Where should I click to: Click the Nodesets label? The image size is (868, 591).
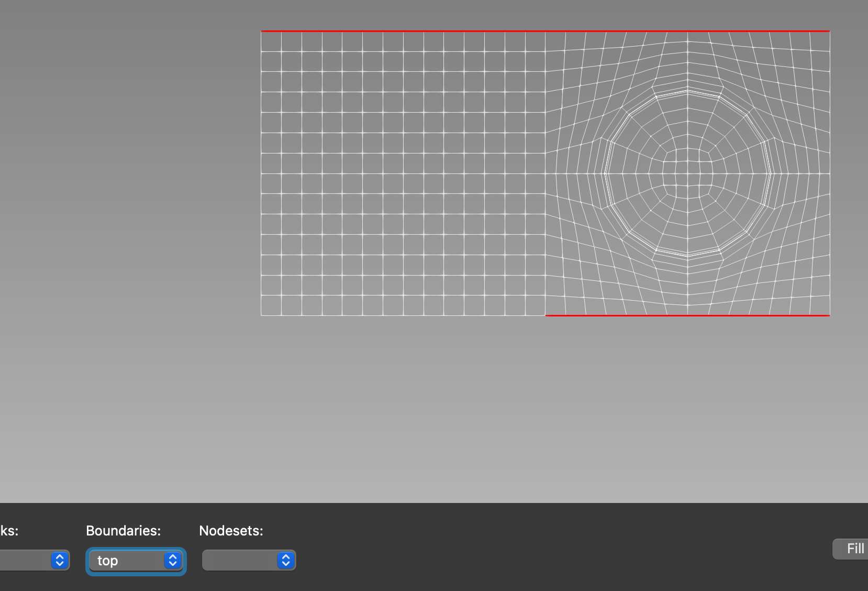tap(231, 531)
